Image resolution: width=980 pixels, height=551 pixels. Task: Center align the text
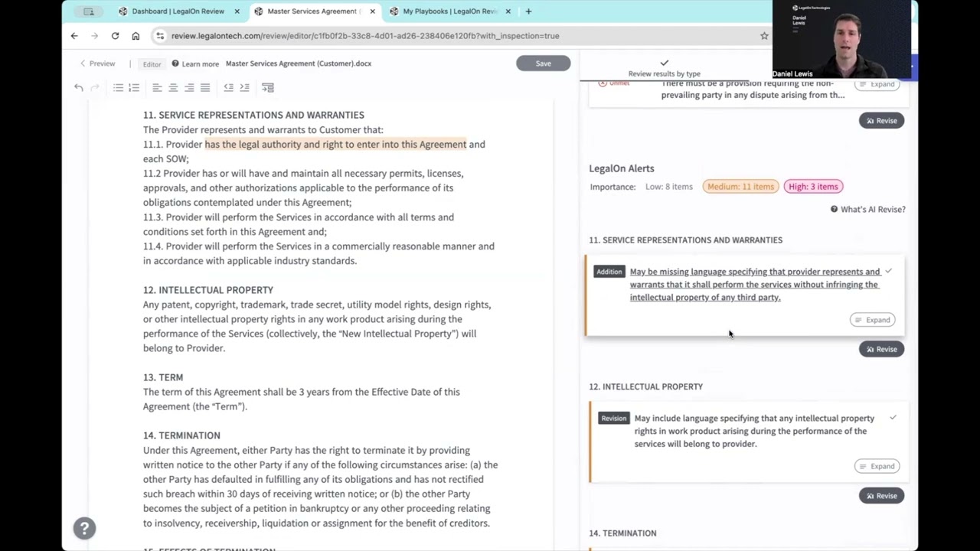point(173,88)
